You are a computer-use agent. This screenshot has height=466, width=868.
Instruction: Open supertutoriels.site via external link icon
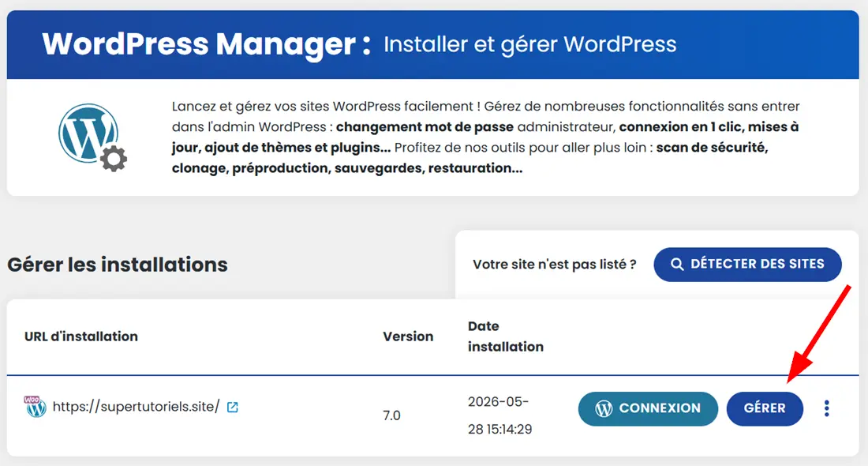click(233, 408)
